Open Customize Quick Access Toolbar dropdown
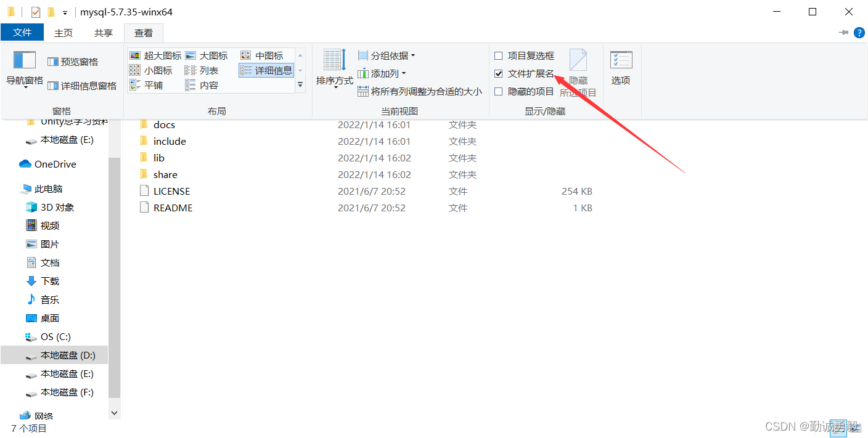 pos(65,12)
